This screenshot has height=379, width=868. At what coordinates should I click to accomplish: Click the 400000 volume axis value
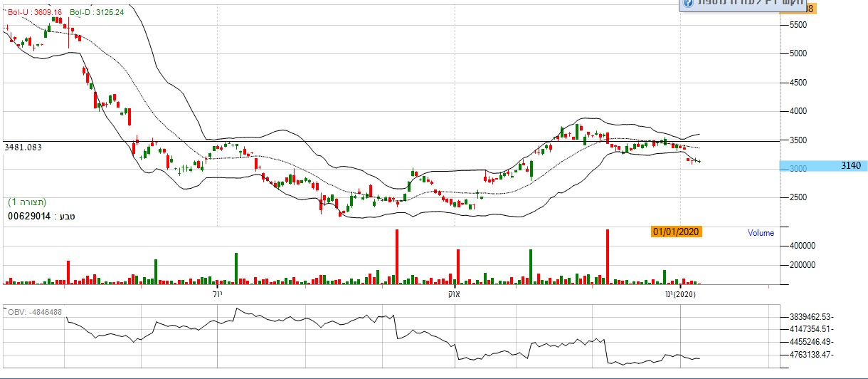(x=801, y=246)
